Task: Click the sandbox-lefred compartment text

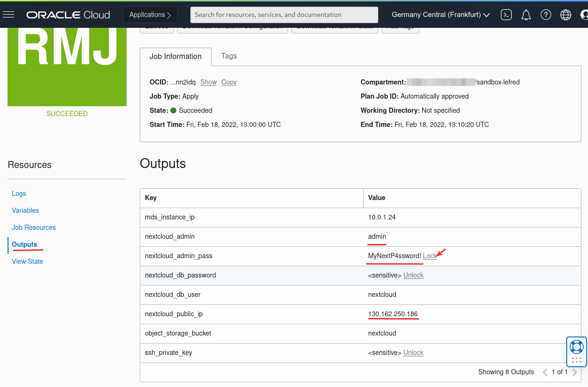Action: 498,82
